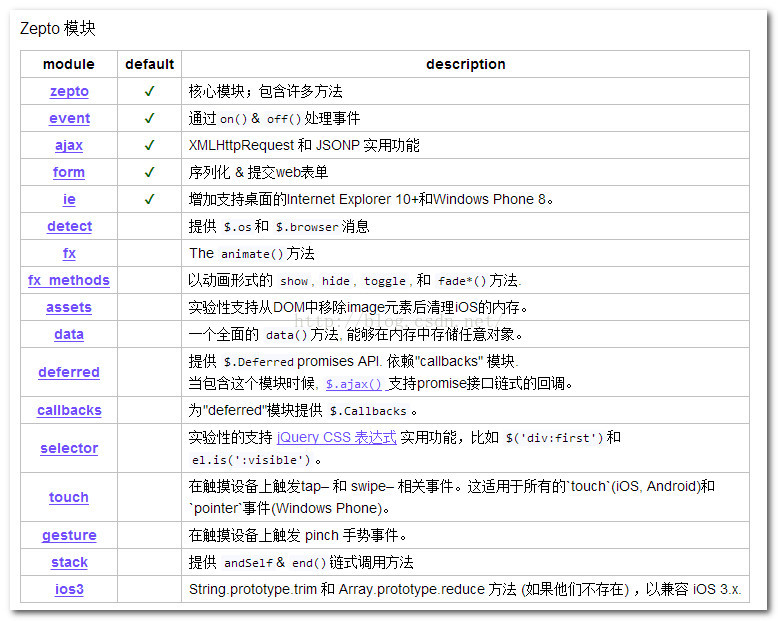The width and height of the screenshot is (778, 621).
Task: Click the String.prototype.trim description
Action: point(465,589)
